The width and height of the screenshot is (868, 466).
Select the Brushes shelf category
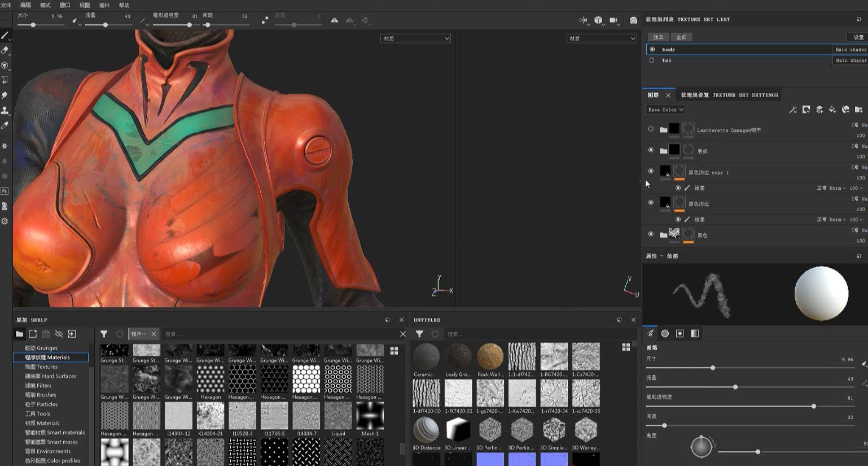[x=41, y=395]
